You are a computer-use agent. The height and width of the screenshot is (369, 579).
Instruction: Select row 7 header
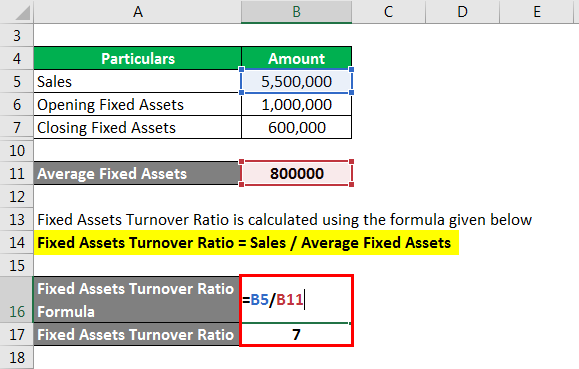click(x=17, y=127)
